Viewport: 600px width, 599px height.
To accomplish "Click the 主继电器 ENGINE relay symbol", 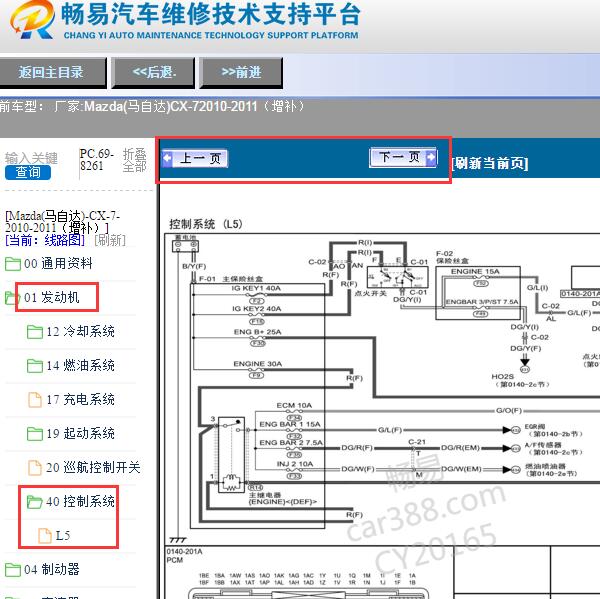I will (232, 455).
